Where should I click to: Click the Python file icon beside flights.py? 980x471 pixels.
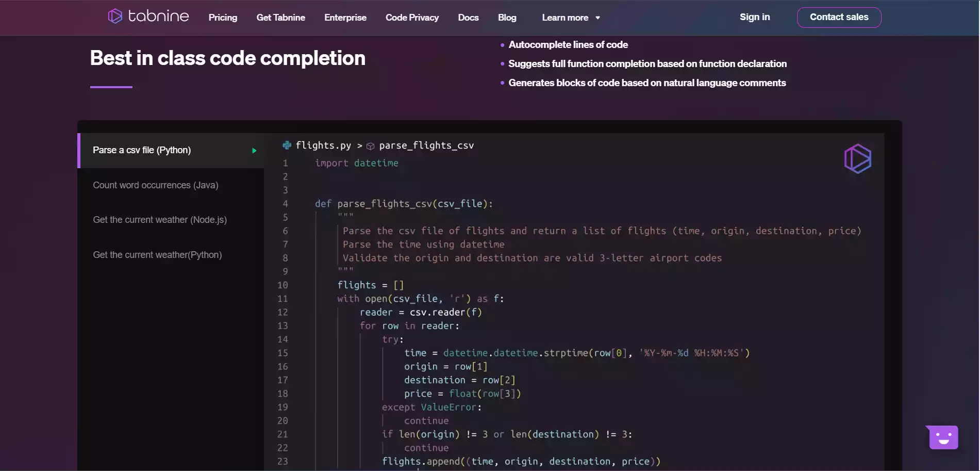287,145
